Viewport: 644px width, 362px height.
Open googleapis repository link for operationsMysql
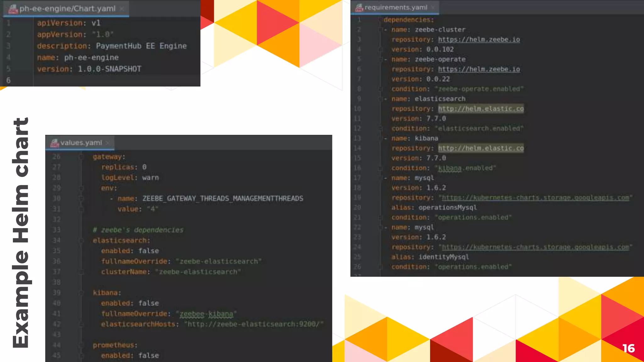click(x=535, y=198)
